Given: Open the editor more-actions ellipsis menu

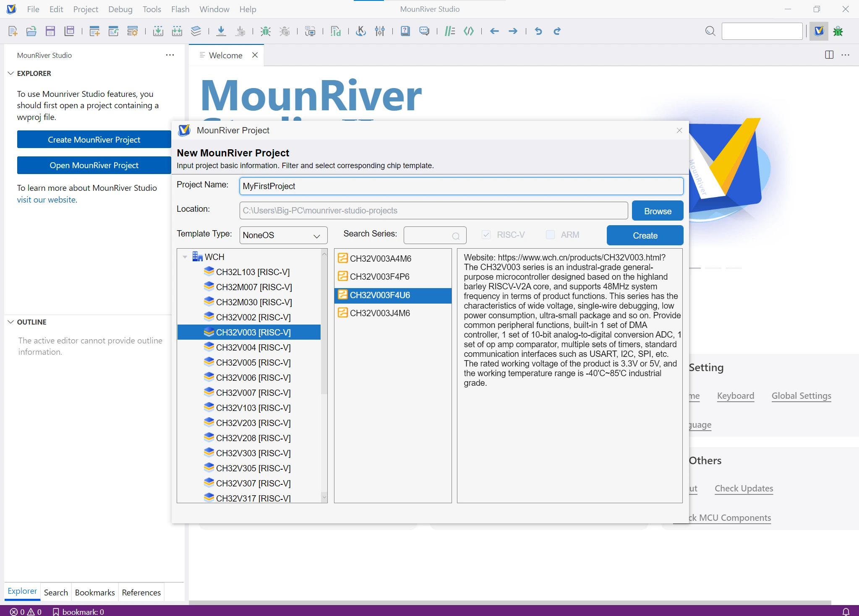Looking at the screenshot, I should pyautogui.click(x=846, y=55).
